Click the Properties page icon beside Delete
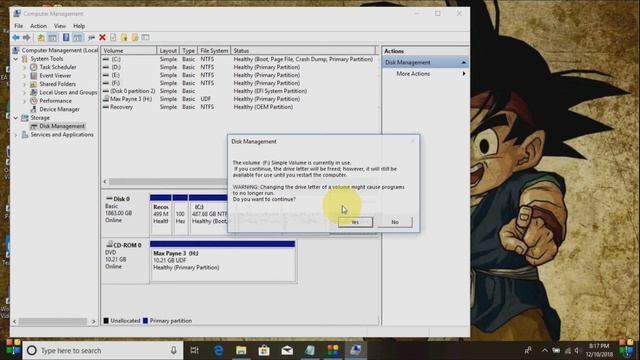Image resolution: width=640 pixels, height=360 pixels. [113, 38]
